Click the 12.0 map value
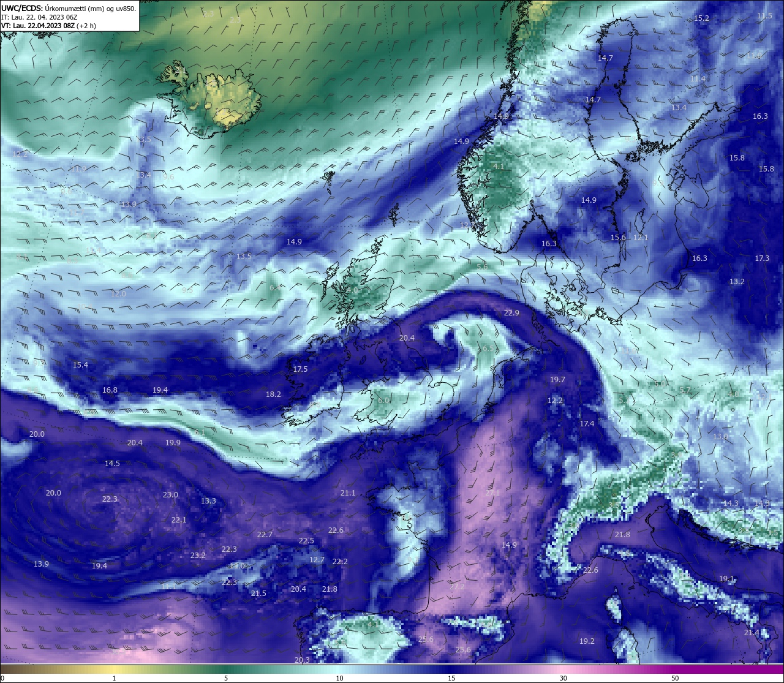The height and width of the screenshot is (683, 784). click(x=118, y=293)
